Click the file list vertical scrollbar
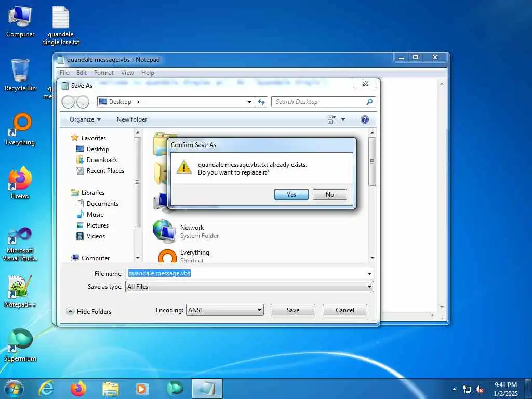Image resolution: width=532 pixels, height=399 pixels. pos(372,162)
